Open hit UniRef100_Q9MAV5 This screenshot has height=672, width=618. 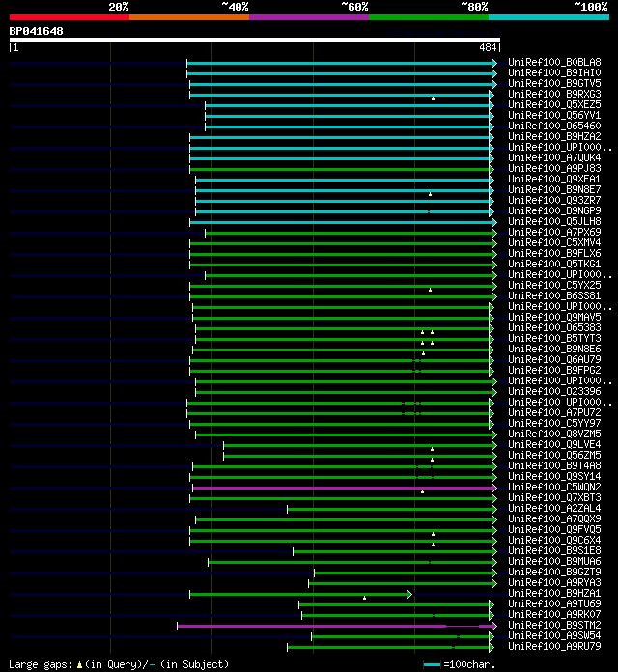[554, 317]
